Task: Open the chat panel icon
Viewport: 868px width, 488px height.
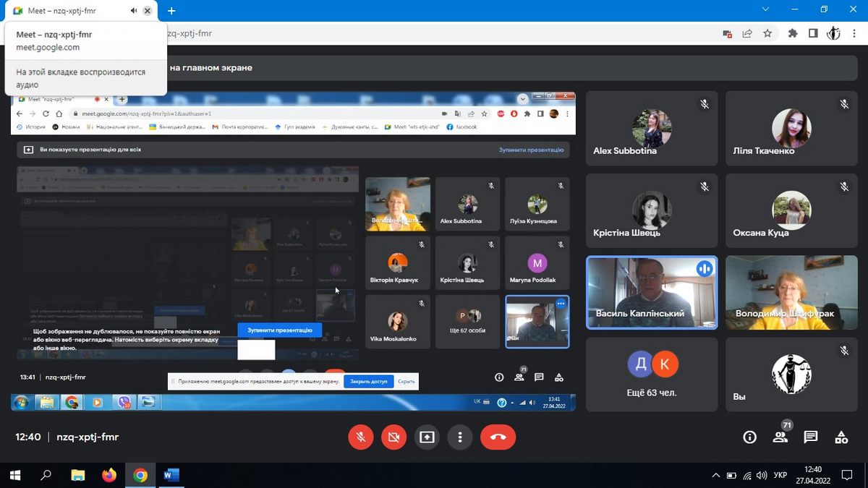Action: pos(811,437)
